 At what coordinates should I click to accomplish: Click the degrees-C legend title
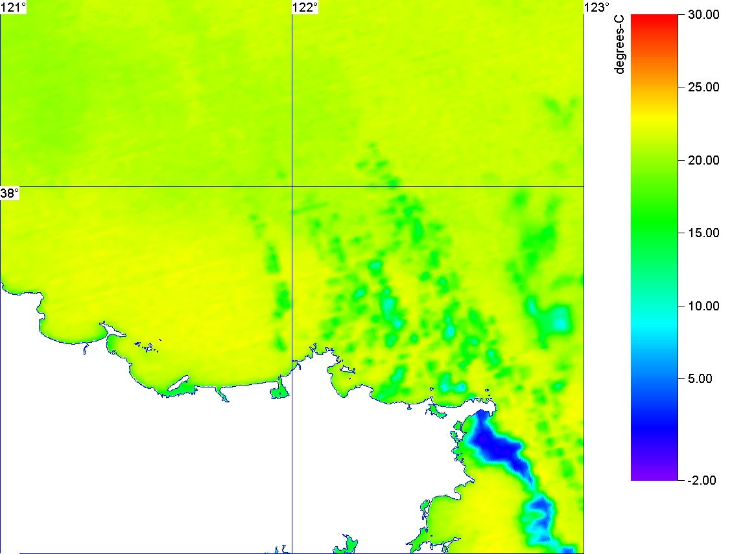pos(619,44)
